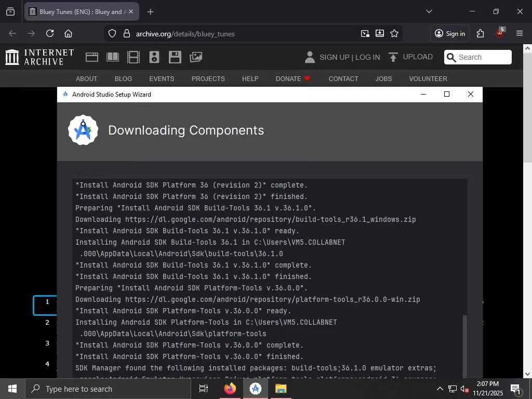Open DONATE menu item
Image resolution: width=532 pixels, height=399 pixels.
click(x=293, y=79)
